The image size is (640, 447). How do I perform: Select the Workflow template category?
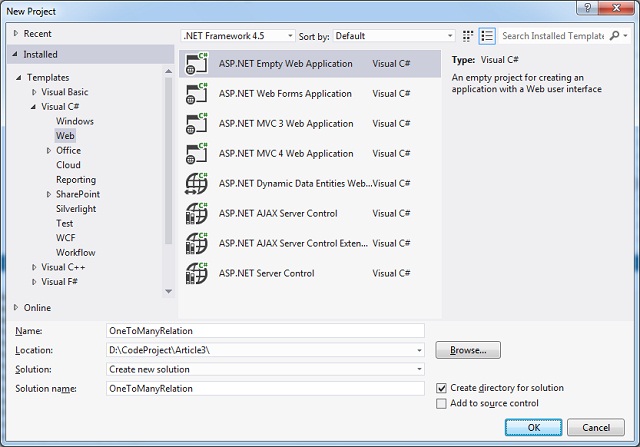coord(76,253)
